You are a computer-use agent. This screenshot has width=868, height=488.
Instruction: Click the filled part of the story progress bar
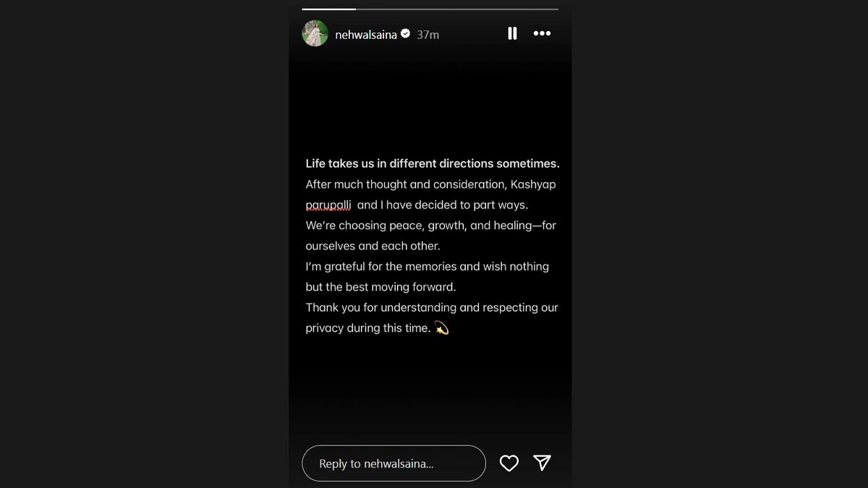[x=328, y=9]
